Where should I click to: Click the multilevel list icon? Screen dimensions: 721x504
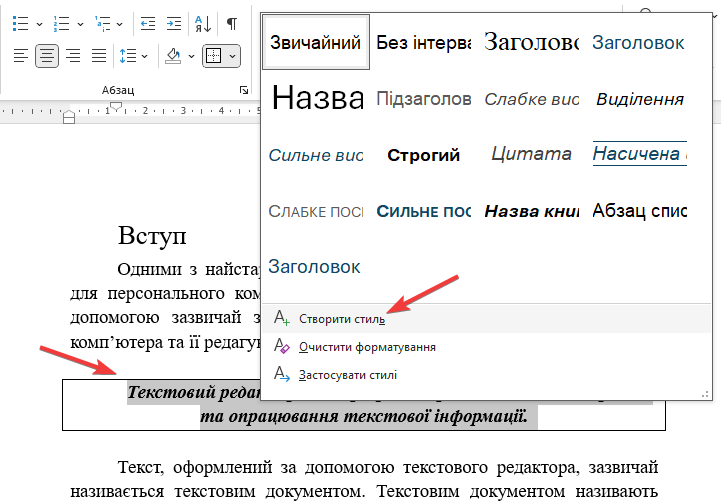pyautogui.click(x=104, y=23)
